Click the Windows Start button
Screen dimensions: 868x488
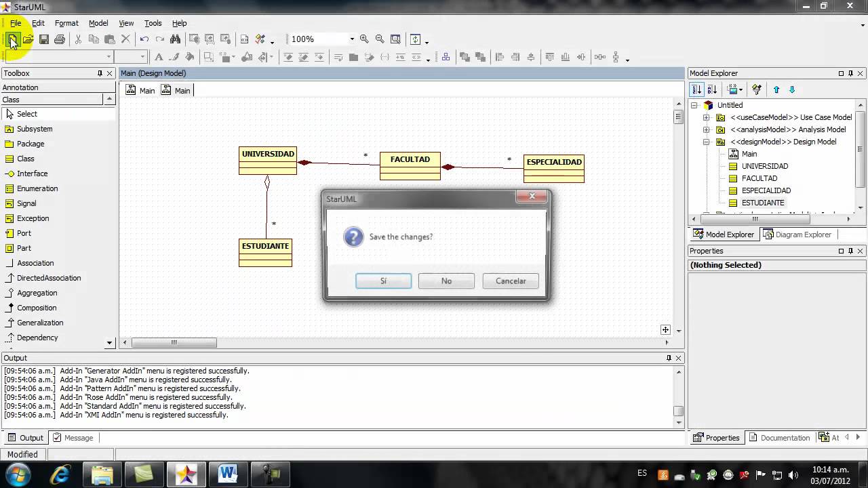click(18, 474)
